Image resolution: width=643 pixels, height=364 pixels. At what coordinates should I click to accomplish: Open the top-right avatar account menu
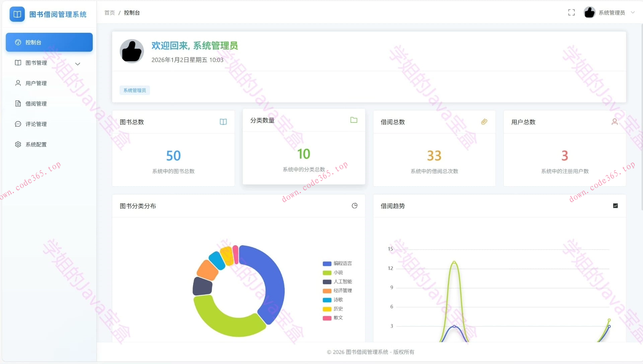(589, 13)
